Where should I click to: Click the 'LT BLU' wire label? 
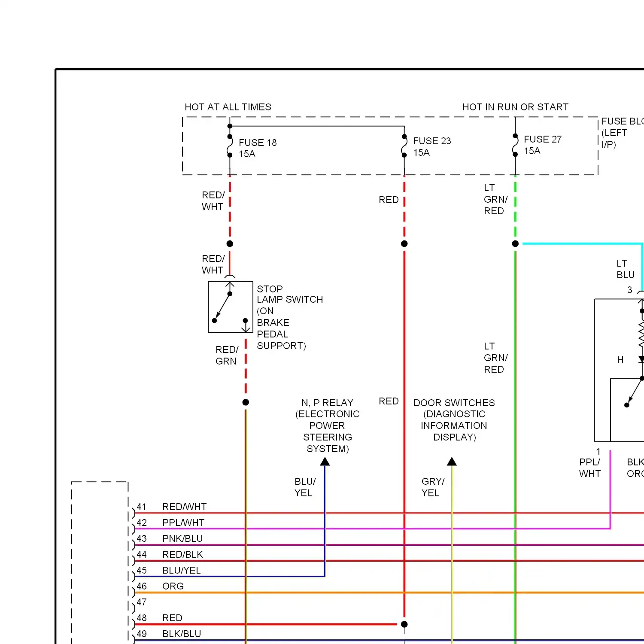click(626, 269)
